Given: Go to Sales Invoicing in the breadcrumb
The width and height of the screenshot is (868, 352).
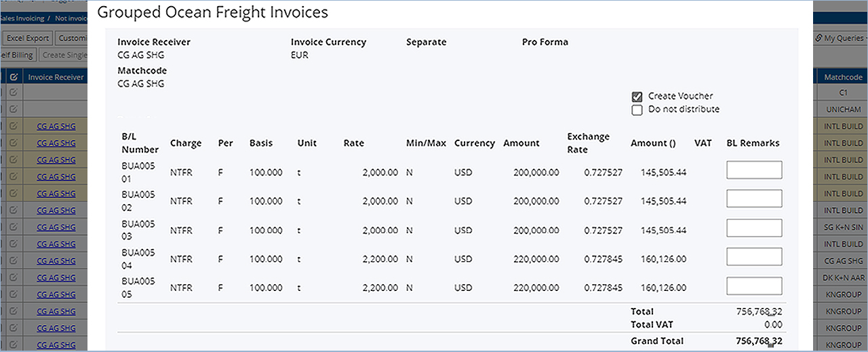Looking at the screenshot, I should pos(20,18).
